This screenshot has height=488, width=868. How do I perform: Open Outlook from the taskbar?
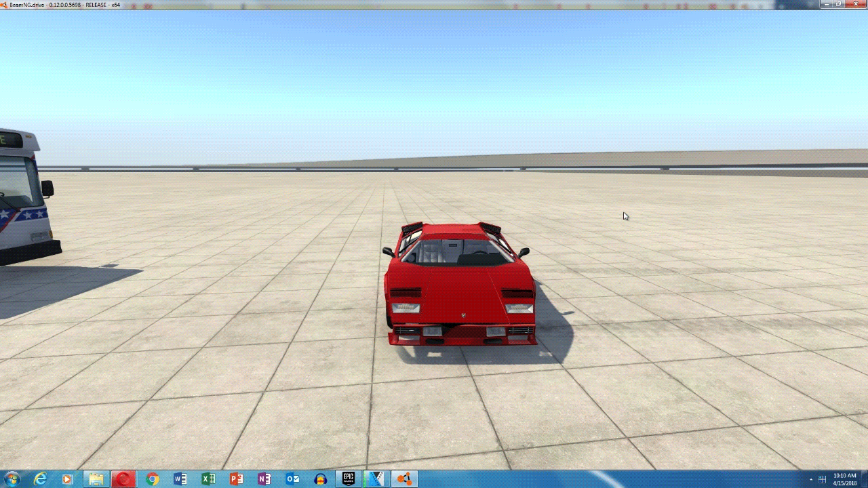pyautogui.click(x=292, y=479)
